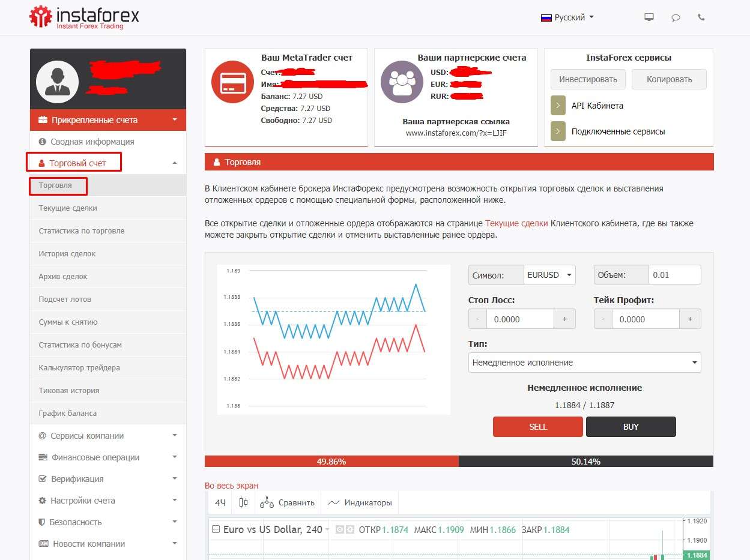Screen dimensions: 750x560
Task: Open the chat bubble icon
Action: (676, 17)
